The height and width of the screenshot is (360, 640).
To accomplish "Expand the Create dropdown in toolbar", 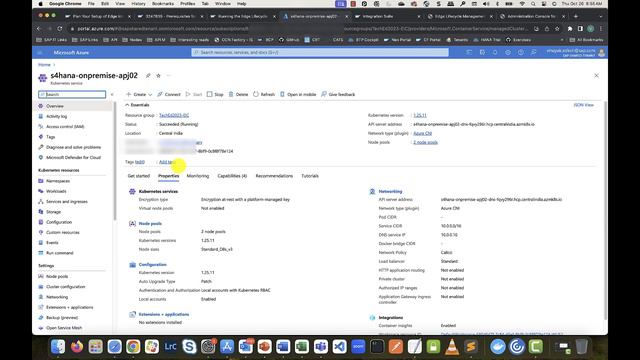I will 139,94.
